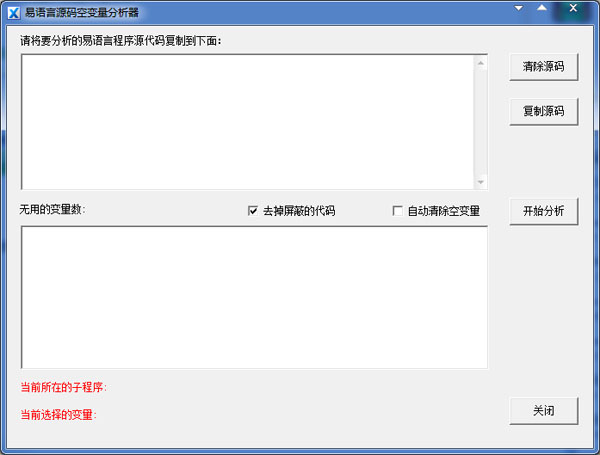Minimize window using down triangle icon
This screenshot has width=600, height=455.
click(x=518, y=8)
